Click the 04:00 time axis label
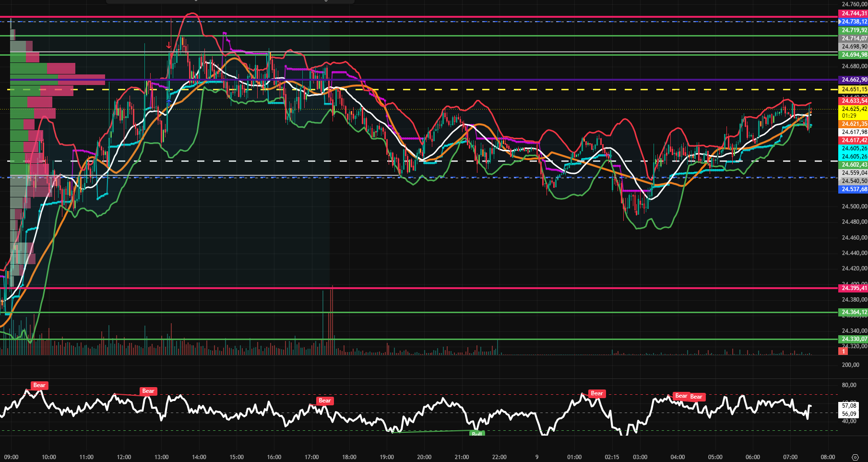This screenshot has width=868, height=462. [678, 457]
